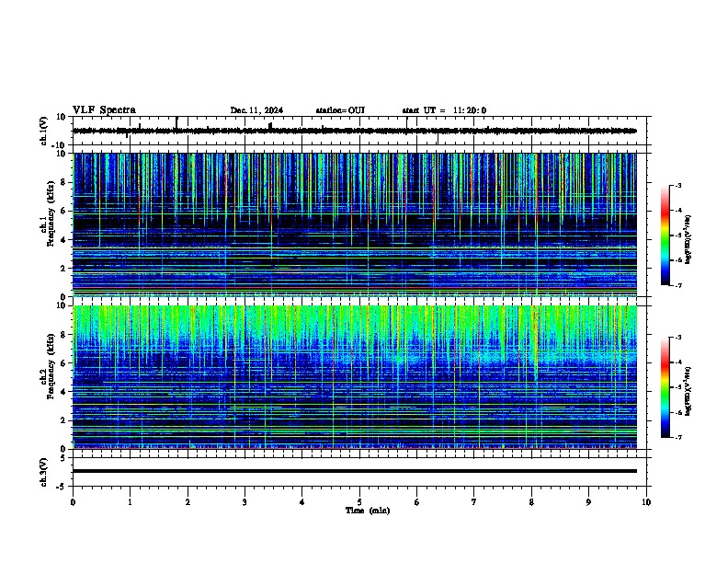Click the "4" tick on ch.1 frequency axis
The image size is (728, 563).
(64, 240)
